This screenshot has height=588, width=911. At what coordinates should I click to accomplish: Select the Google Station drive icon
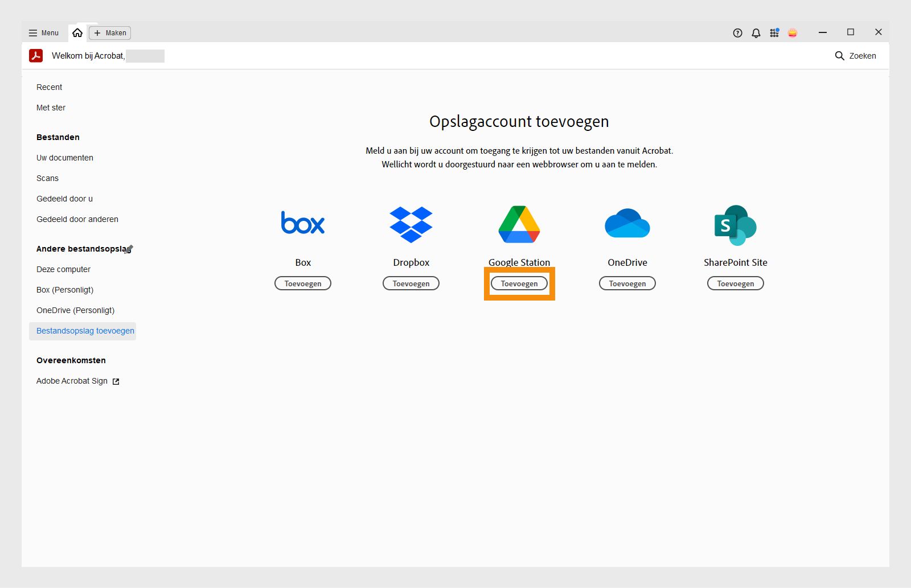pyautogui.click(x=518, y=224)
